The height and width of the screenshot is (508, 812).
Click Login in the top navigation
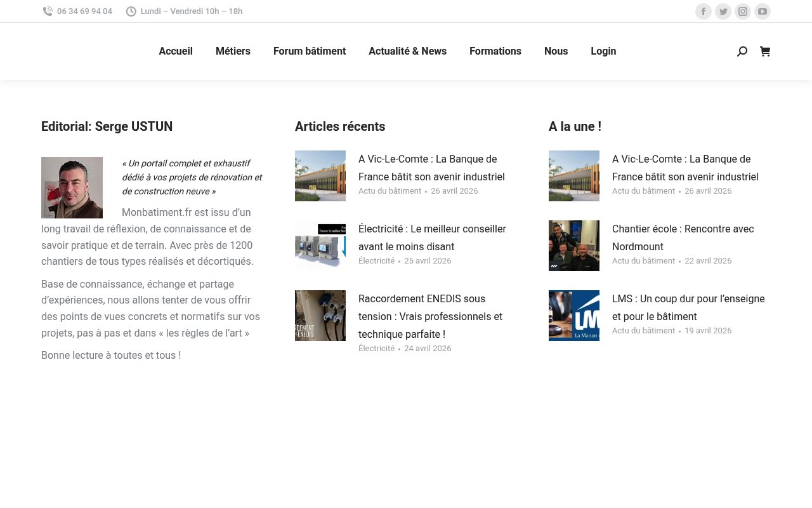click(x=603, y=51)
